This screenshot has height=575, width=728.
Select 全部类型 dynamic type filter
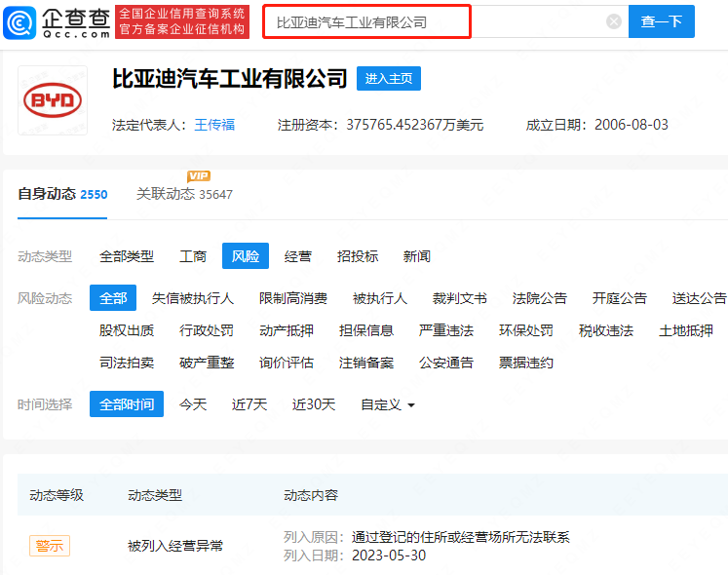(x=127, y=256)
